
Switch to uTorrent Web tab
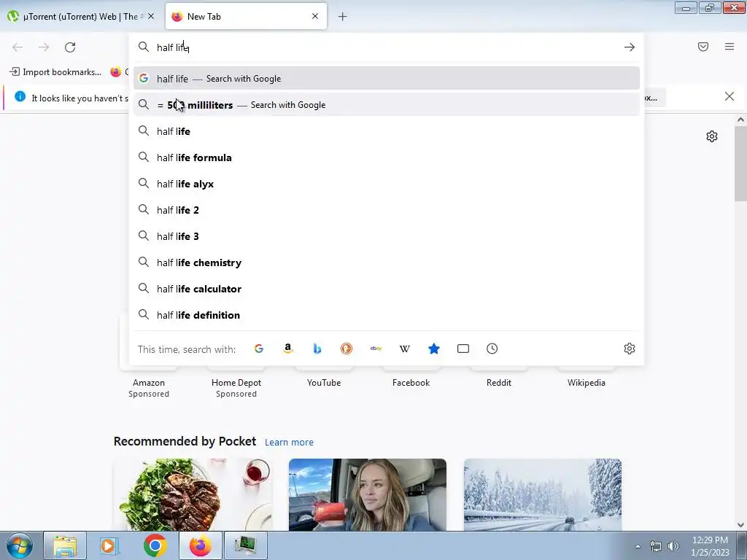coord(82,16)
